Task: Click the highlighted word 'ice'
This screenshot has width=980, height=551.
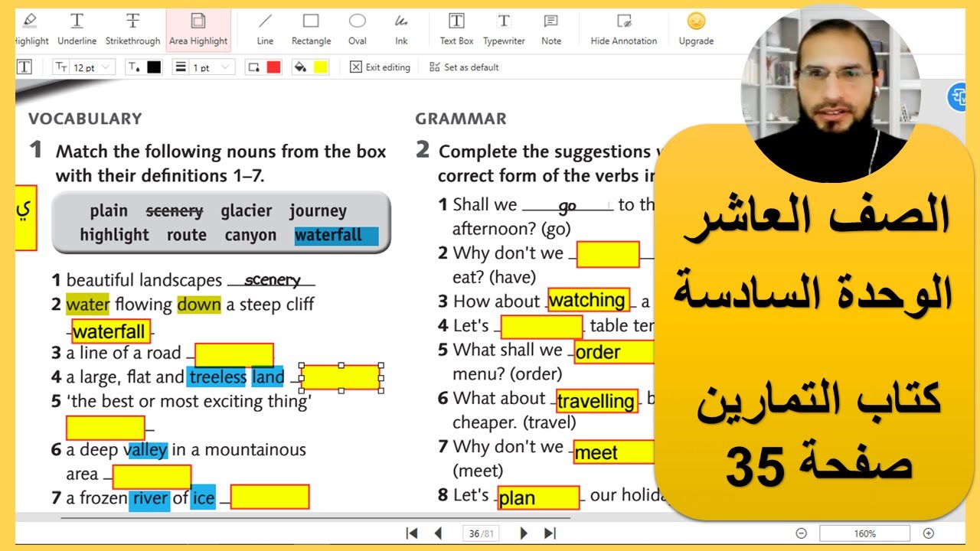Action: click(x=204, y=499)
